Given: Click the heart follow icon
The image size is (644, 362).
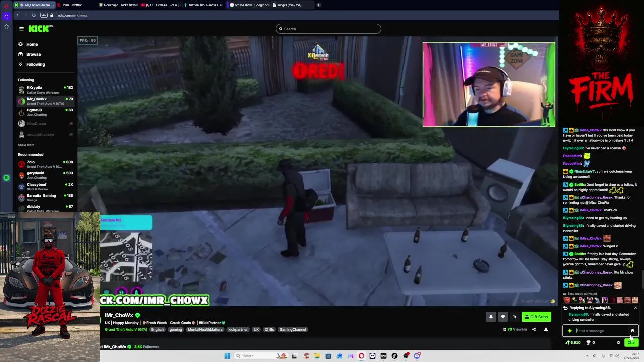Looking at the screenshot, I should (x=503, y=317).
